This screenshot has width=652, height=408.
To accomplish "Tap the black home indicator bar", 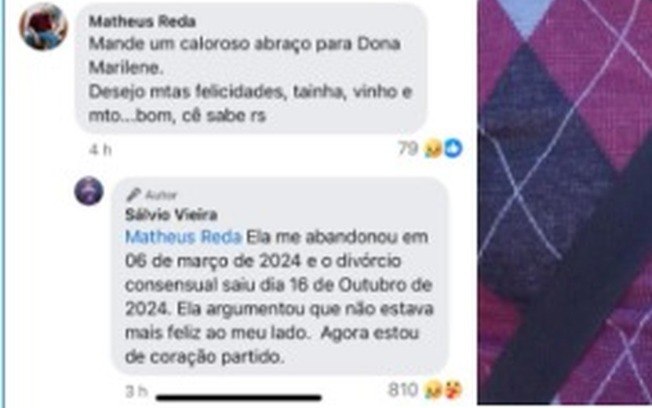I will 239,398.
